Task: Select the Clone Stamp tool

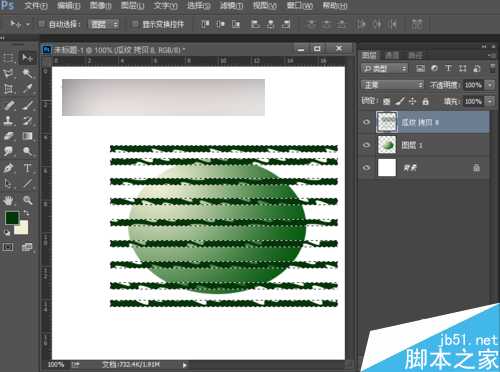Action: pyautogui.click(x=8, y=120)
